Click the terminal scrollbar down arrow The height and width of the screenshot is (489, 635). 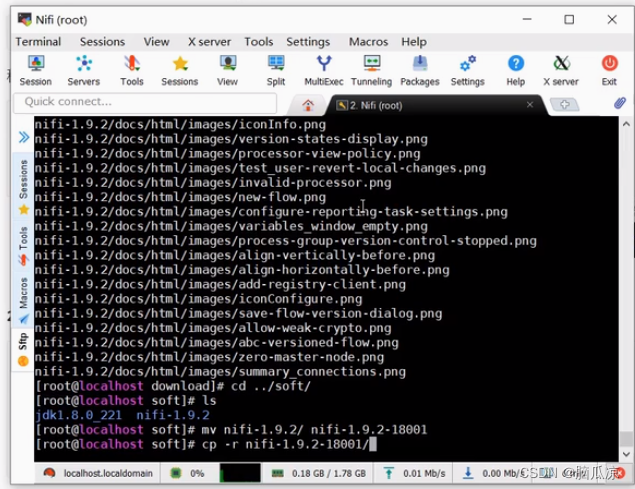(626, 454)
